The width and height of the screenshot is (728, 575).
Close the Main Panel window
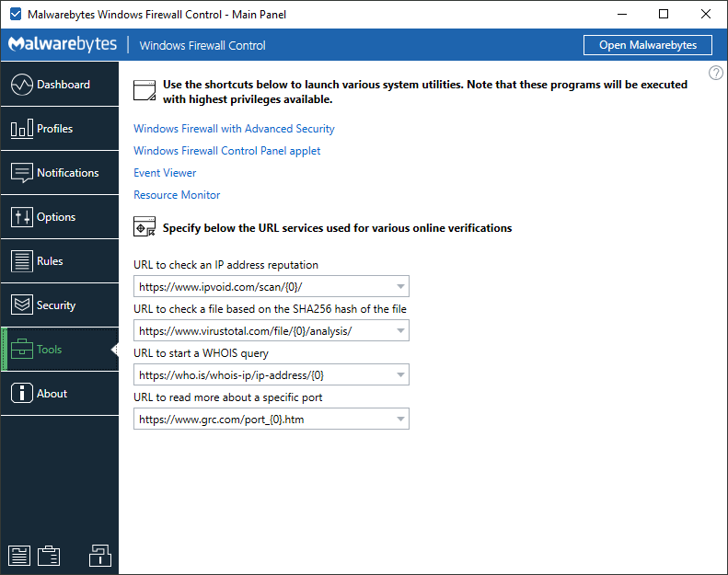[x=706, y=15]
